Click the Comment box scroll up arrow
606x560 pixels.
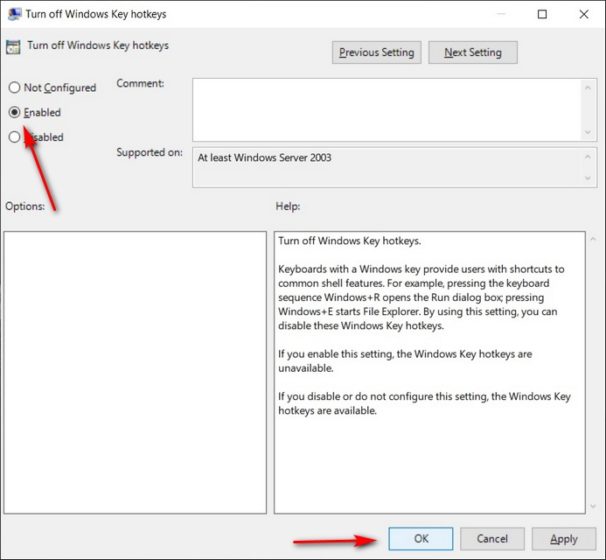pos(586,87)
